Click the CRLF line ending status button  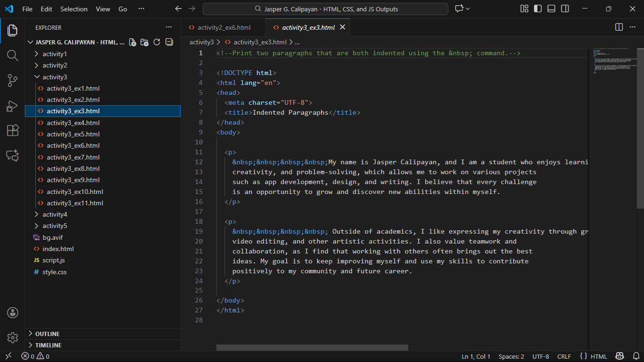(x=564, y=357)
